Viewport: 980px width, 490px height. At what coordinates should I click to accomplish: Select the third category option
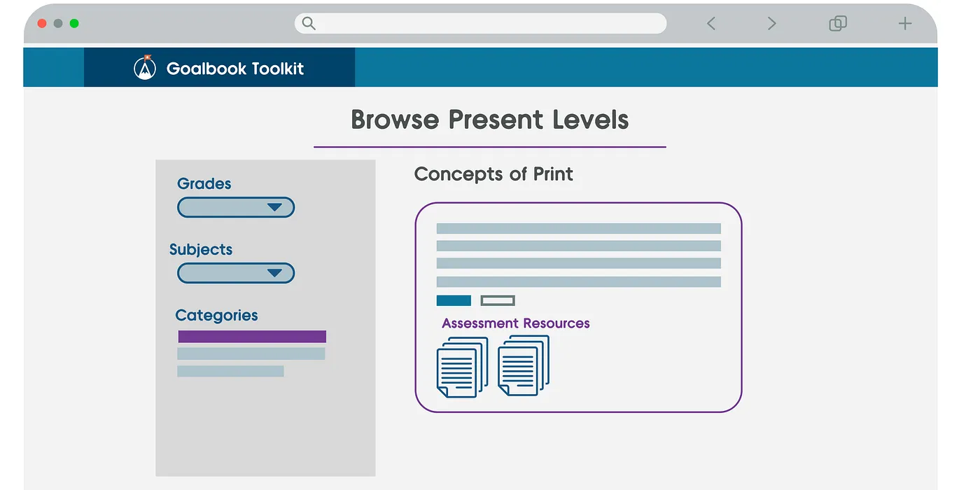pyautogui.click(x=231, y=371)
